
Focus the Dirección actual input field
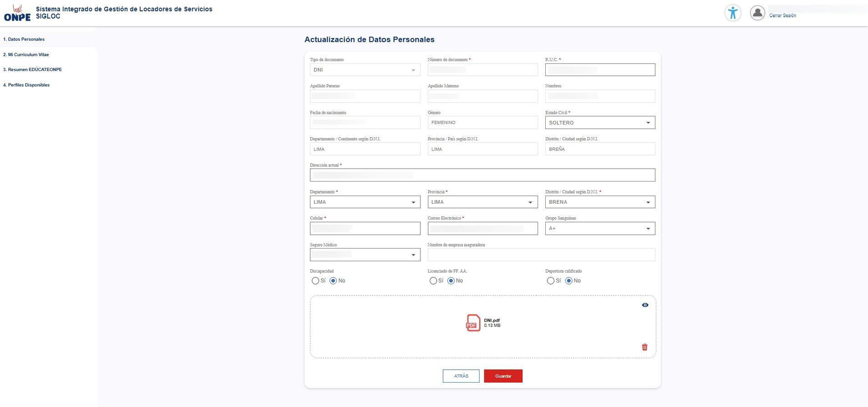point(483,175)
